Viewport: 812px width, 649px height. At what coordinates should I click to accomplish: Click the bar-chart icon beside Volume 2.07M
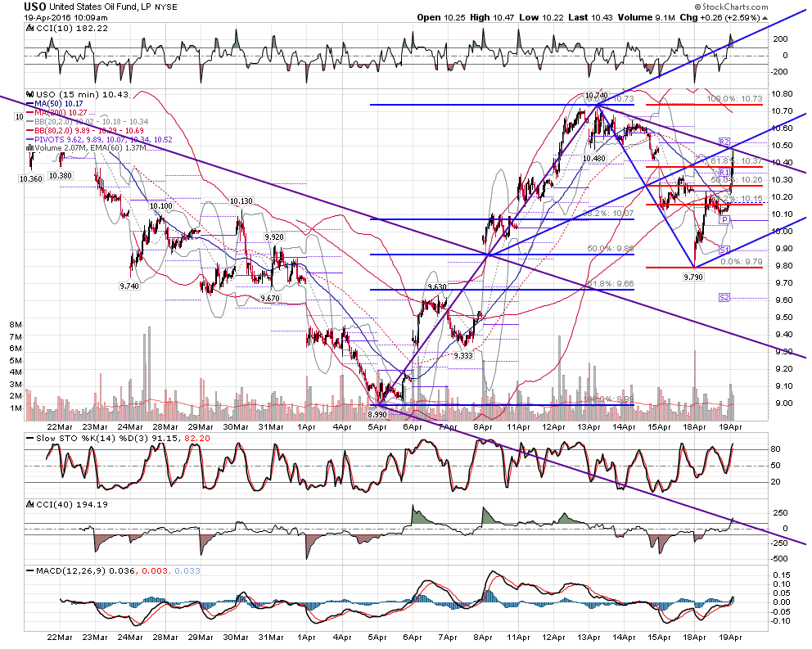pyautogui.click(x=30, y=147)
